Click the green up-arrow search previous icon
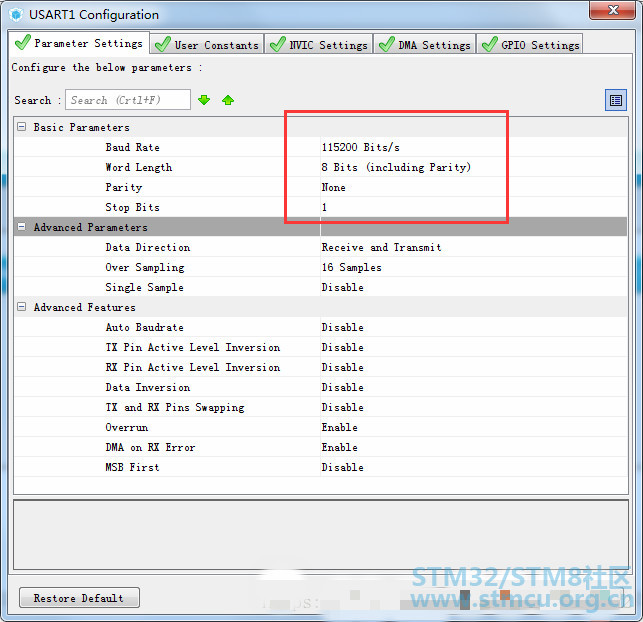 228,100
